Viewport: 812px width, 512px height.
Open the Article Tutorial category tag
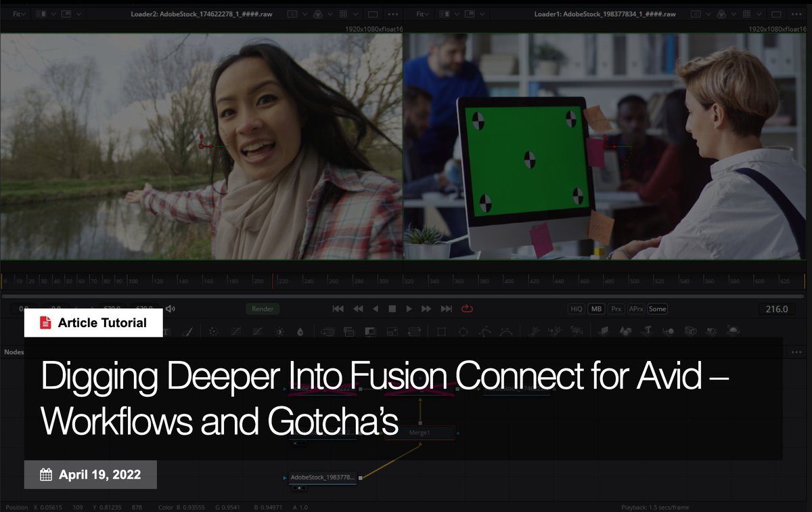pyautogui.click(x=93, y=323)
